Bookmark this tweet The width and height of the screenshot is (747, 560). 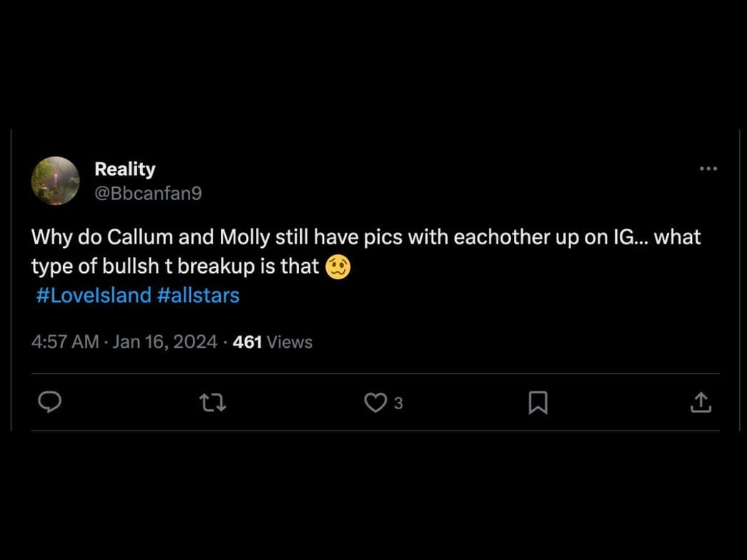pos(538,403)
